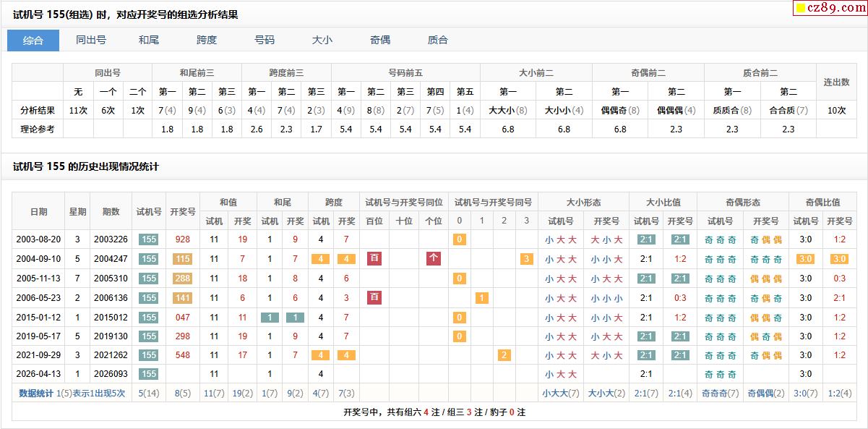The height and width of the screenshot is (429, 868).
Task: Click the orange 3 同号 badge
Action: click(527, 259)
